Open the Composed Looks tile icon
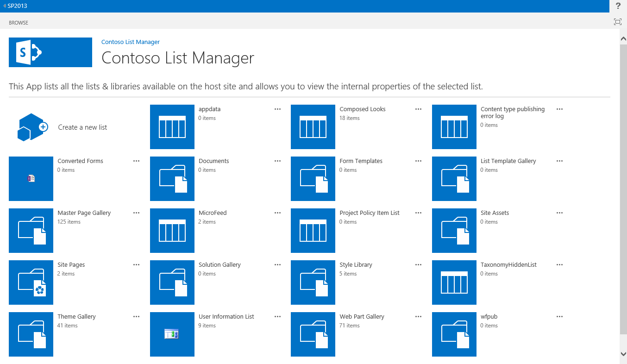The width and height of the screenshot is (627, 364). [x=313, y=127]
